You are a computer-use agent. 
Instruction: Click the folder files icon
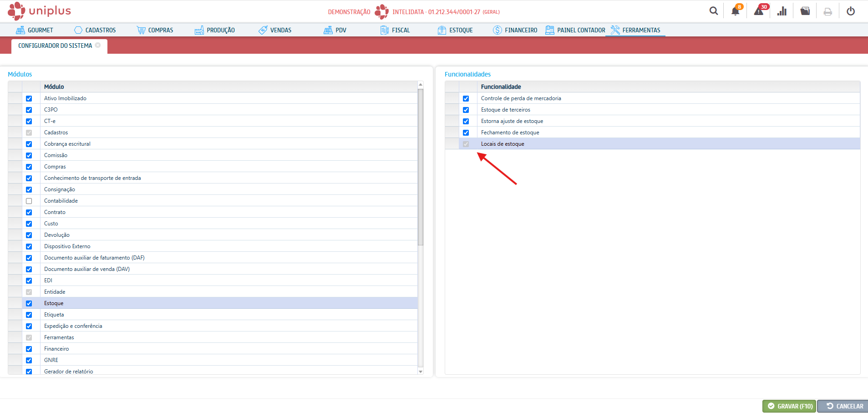[x=805, y=11]
